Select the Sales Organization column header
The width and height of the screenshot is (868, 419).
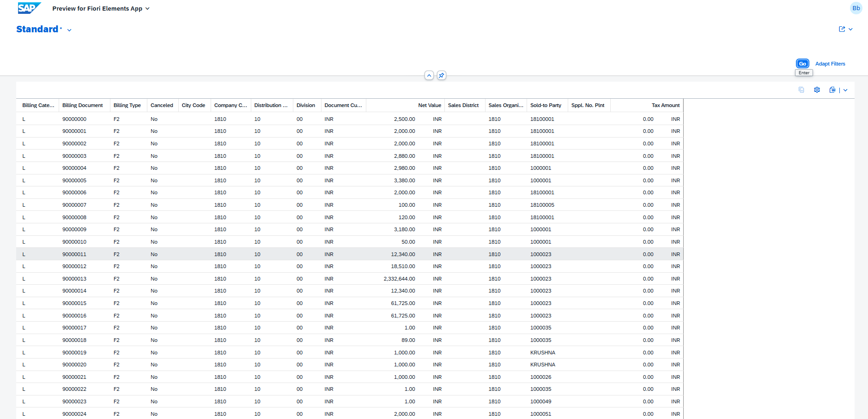pyautogui.click(x=506, y=105)
